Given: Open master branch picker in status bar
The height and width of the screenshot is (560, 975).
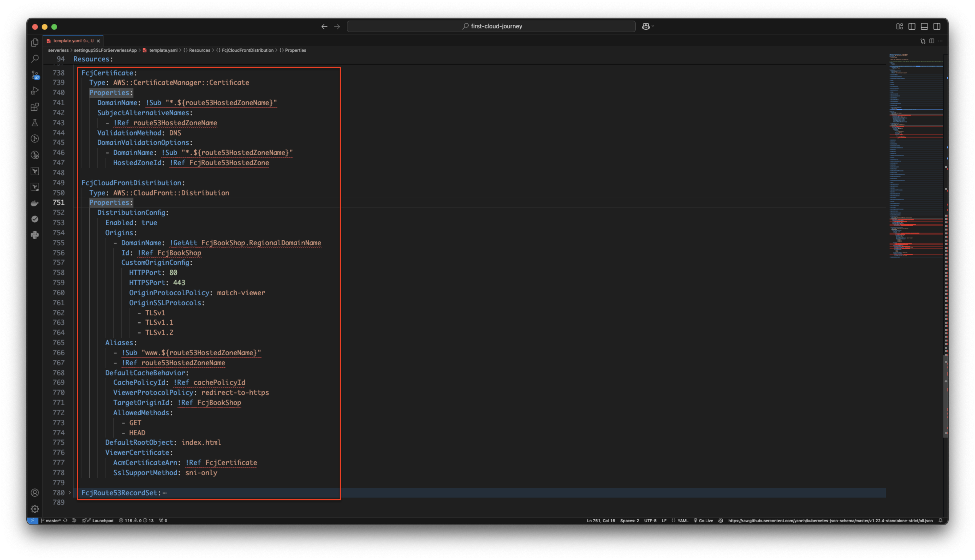Looking at the screenshot, I should coord(51,520).
